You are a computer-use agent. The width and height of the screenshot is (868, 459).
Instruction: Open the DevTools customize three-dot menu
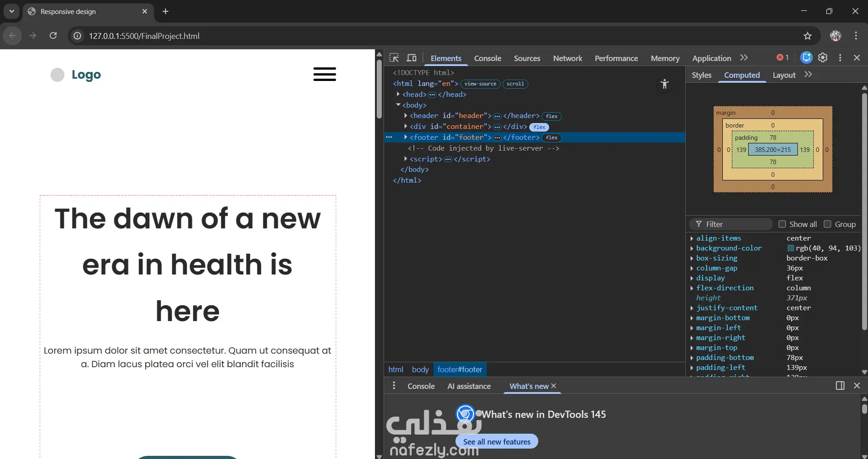pyautogui.click(x=840, y=57)
